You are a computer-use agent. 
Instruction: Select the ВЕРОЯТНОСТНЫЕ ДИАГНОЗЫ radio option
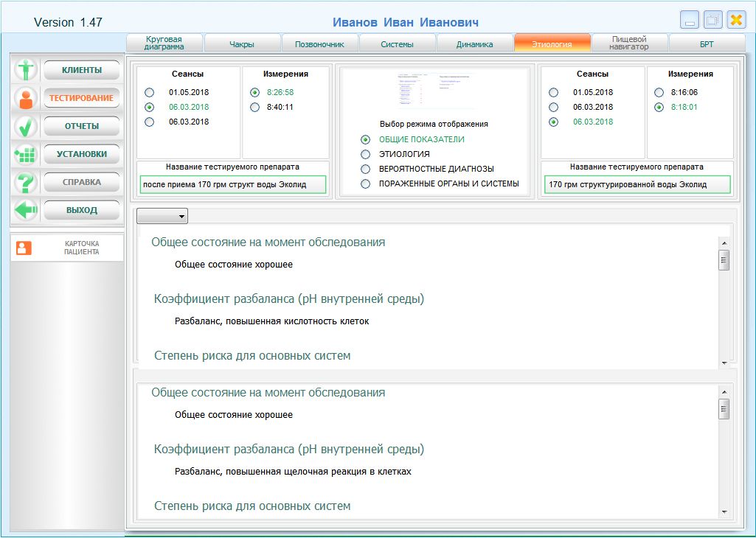(365, 169)
